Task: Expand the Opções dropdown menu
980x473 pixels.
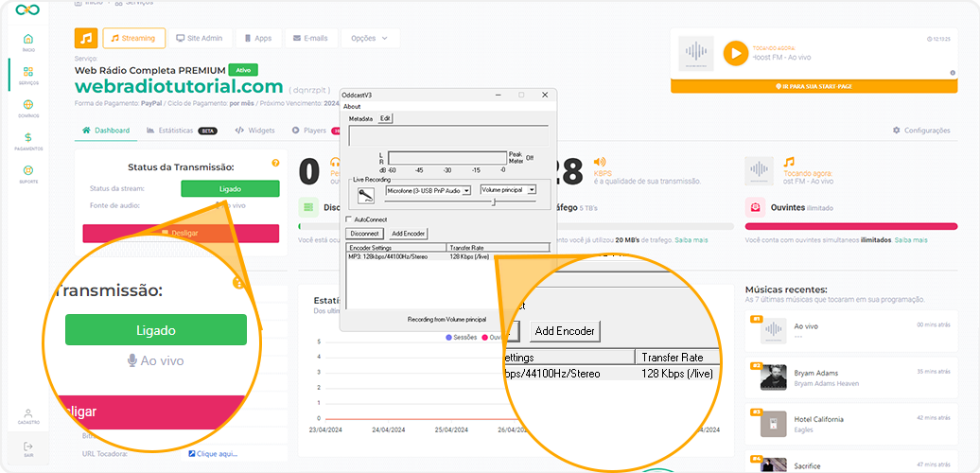Action: point(370,38)
